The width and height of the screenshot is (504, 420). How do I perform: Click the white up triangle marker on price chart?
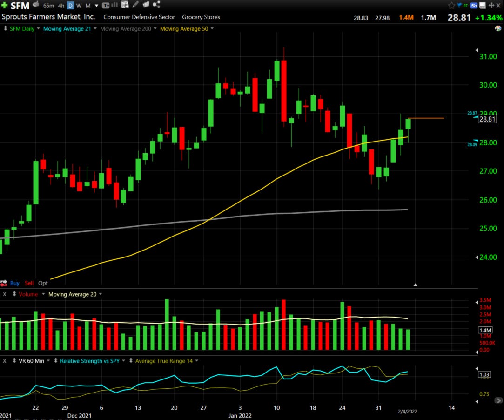pos(415,285)
